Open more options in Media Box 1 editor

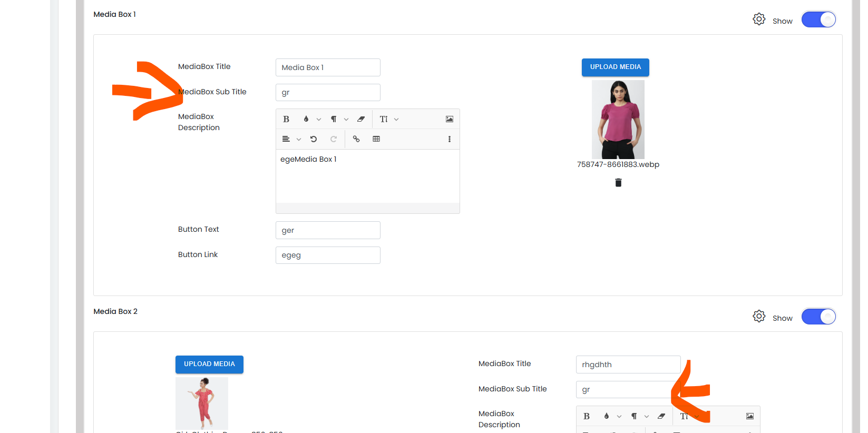(x=450, y=139)
